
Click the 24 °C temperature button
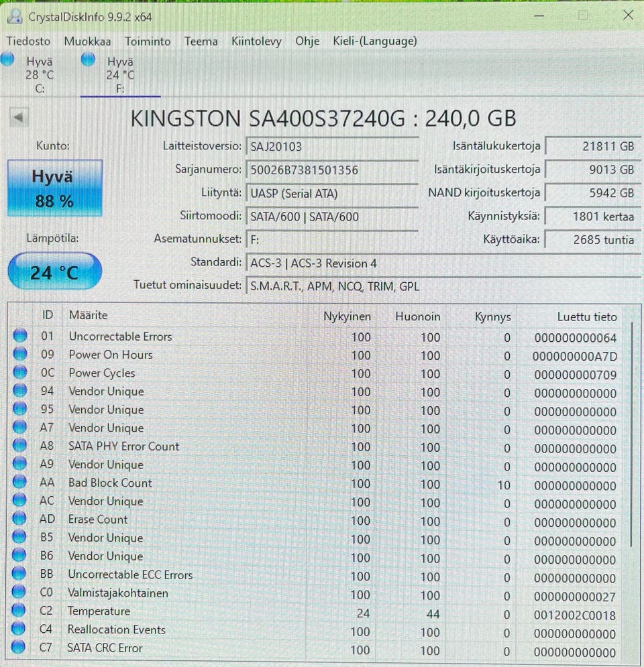pos(55,271)
